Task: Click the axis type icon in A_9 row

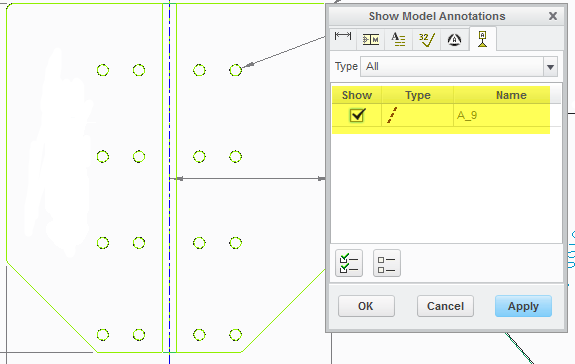Action: 392,115
